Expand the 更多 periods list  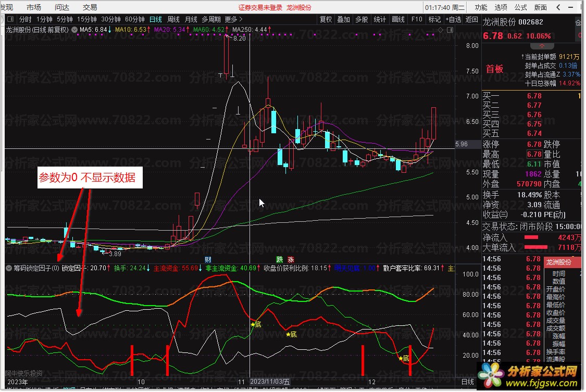click(x=233, y=19)
